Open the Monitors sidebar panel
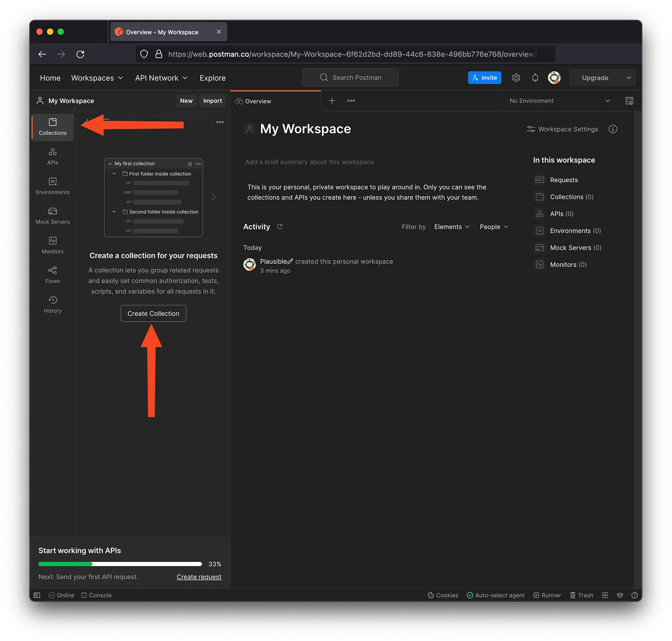 point(52,245)
